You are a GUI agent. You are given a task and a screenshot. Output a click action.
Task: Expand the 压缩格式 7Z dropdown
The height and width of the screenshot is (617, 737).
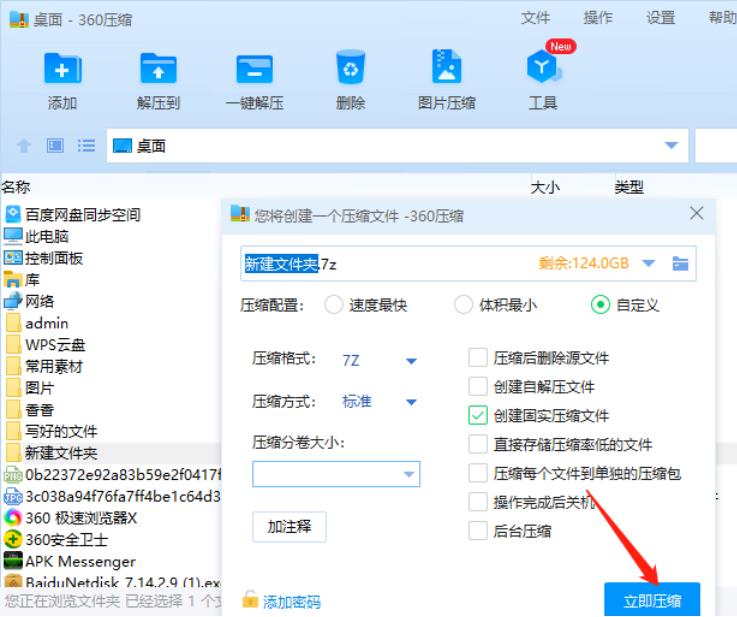point(411,361)
